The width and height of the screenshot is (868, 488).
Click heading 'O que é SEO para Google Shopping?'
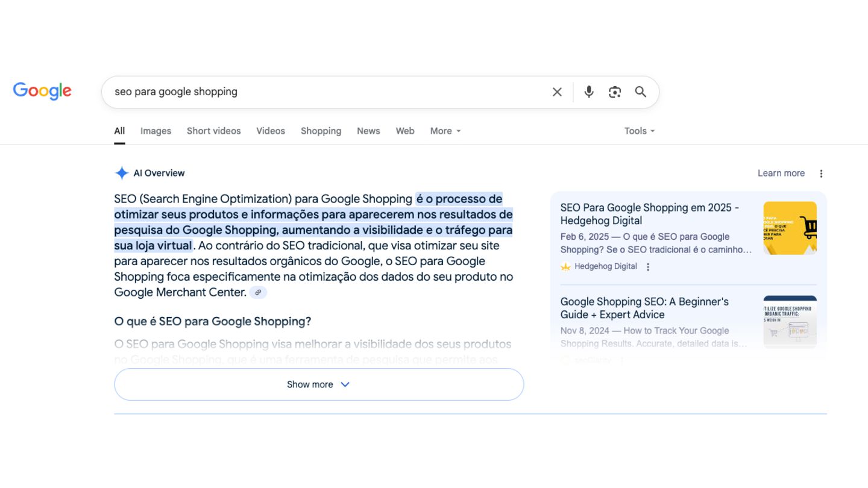pyautogui.click(x=213, y=321)
